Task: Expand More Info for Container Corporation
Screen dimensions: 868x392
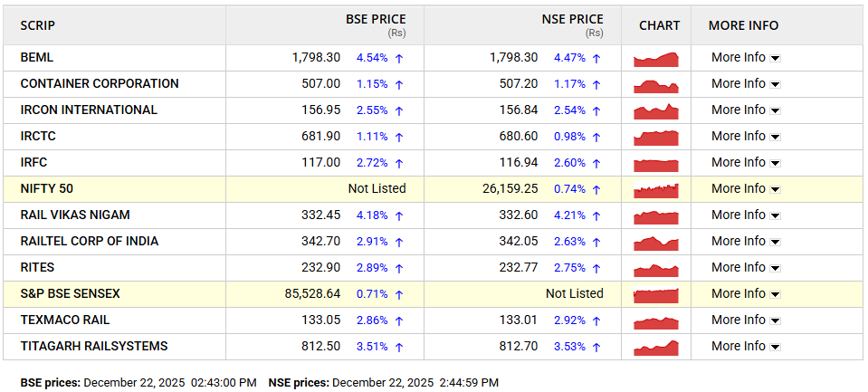Action: coord(746,83)
